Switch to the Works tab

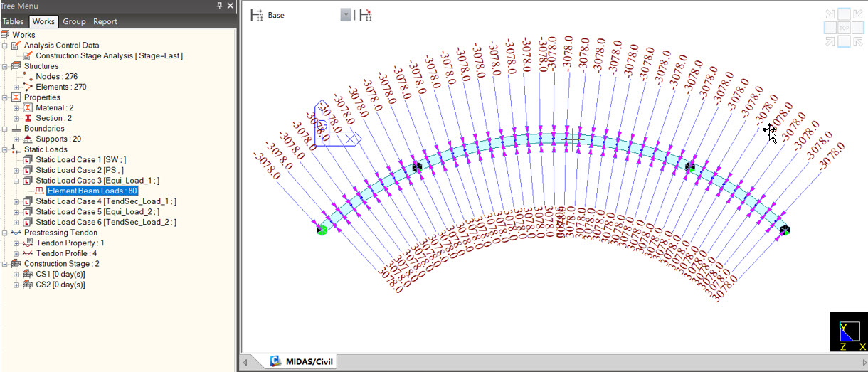[x=43, y=21]
